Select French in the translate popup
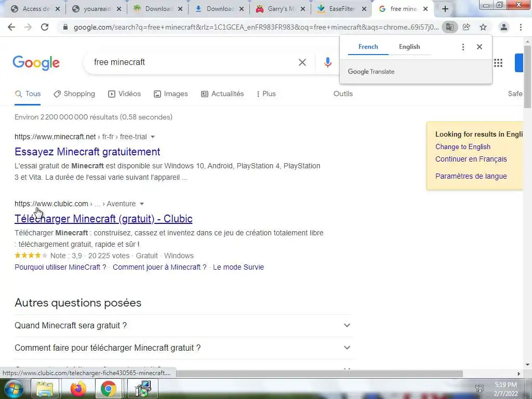 tap(368, 47)
